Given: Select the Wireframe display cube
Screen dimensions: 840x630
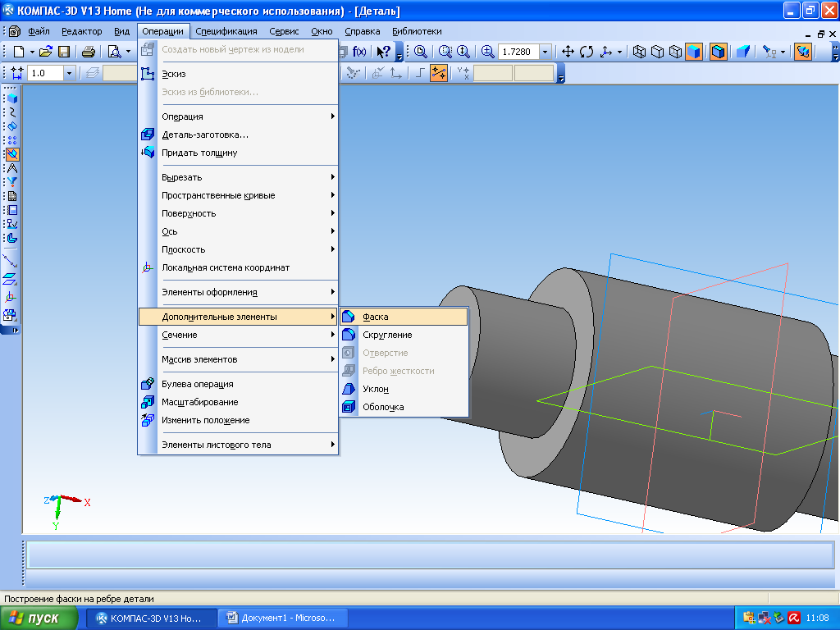Looking at the screenshot, I should point(639,52).
